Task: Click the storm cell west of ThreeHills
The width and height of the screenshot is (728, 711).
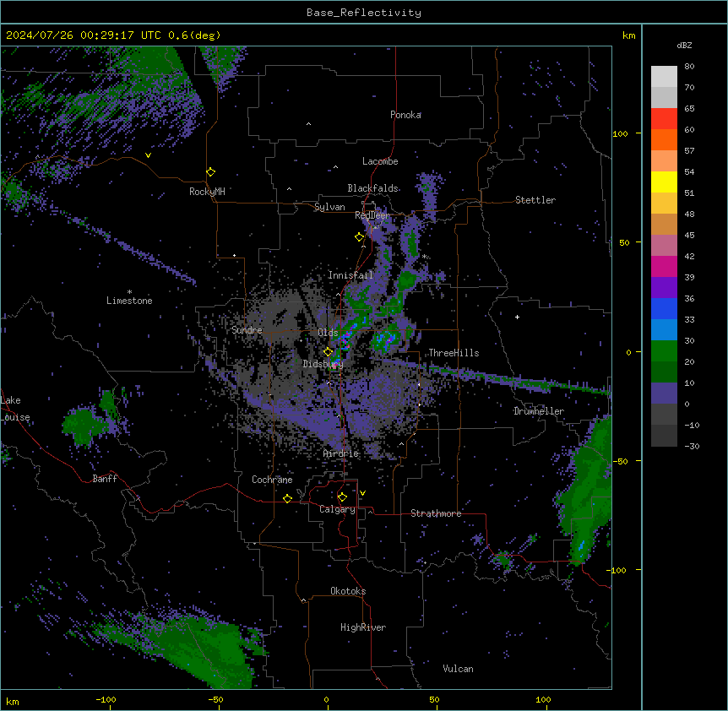Action: (x=385, y=340)
